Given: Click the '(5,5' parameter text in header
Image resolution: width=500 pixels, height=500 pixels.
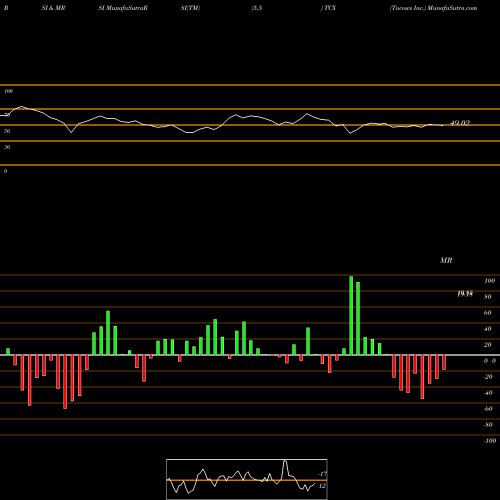Looking at the screenshot, I should tap(257, 8).
